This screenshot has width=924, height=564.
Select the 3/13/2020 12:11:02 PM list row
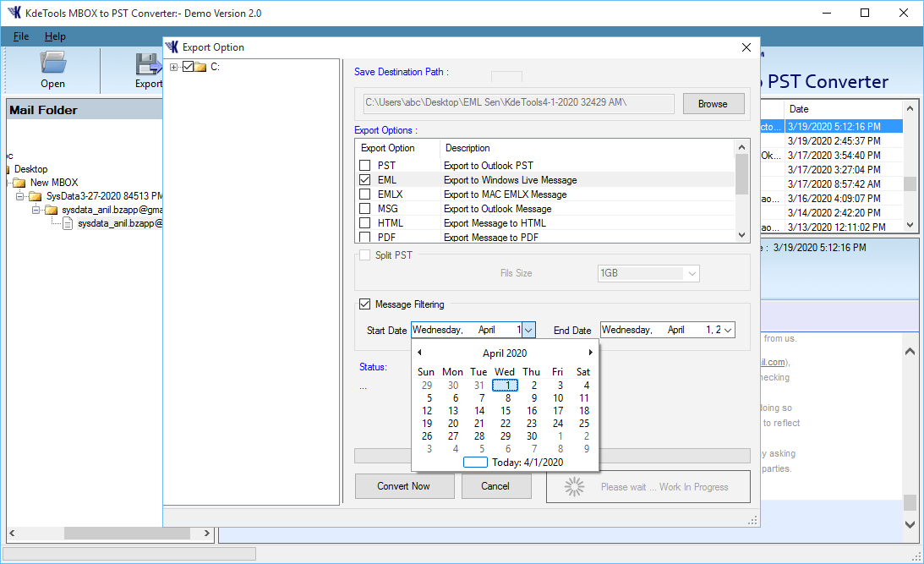pos(832,227)
